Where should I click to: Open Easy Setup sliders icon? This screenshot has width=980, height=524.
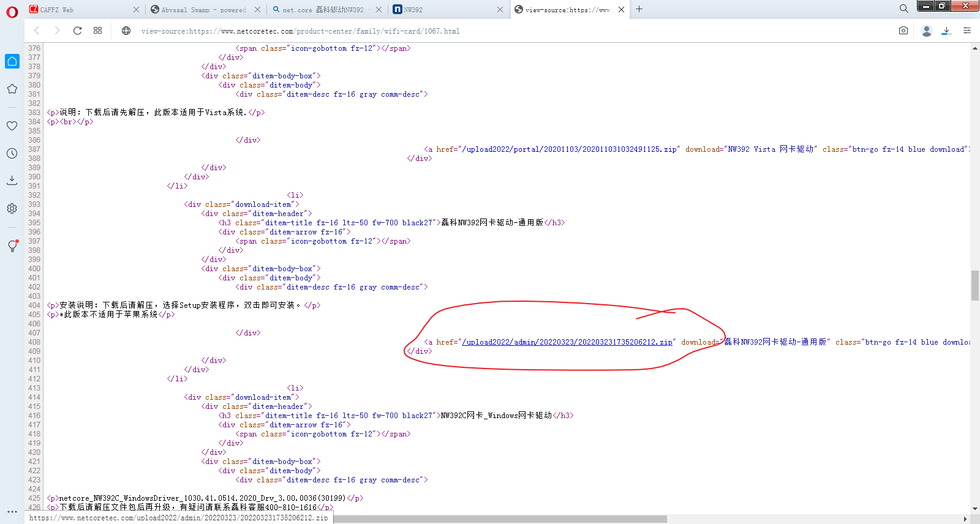click(967, 31)
